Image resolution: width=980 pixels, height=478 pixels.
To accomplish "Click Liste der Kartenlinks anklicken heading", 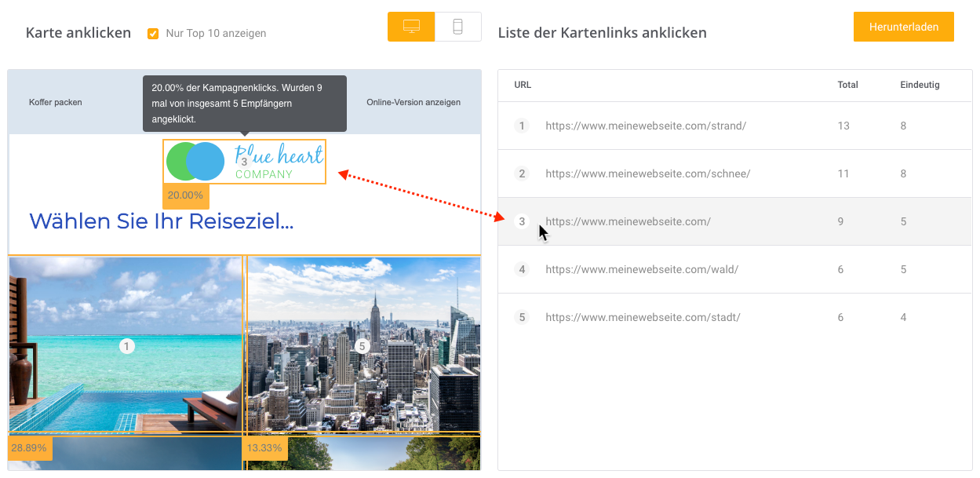I will pos(603,33).
